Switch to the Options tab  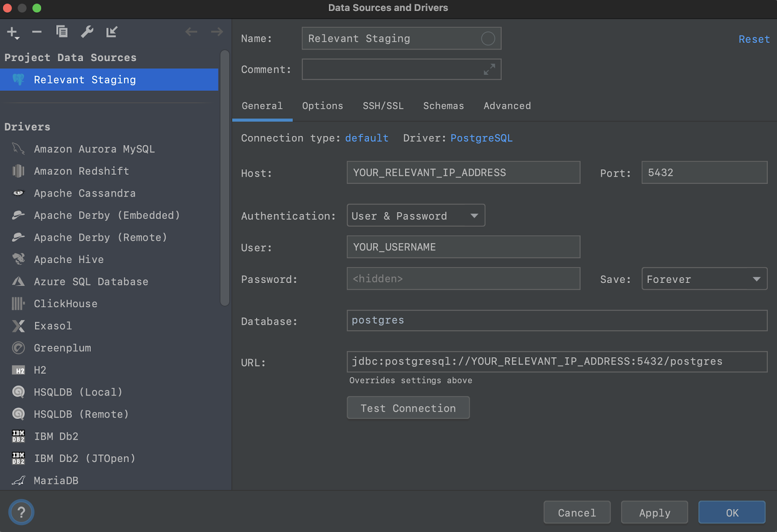[x=322, y=106]
